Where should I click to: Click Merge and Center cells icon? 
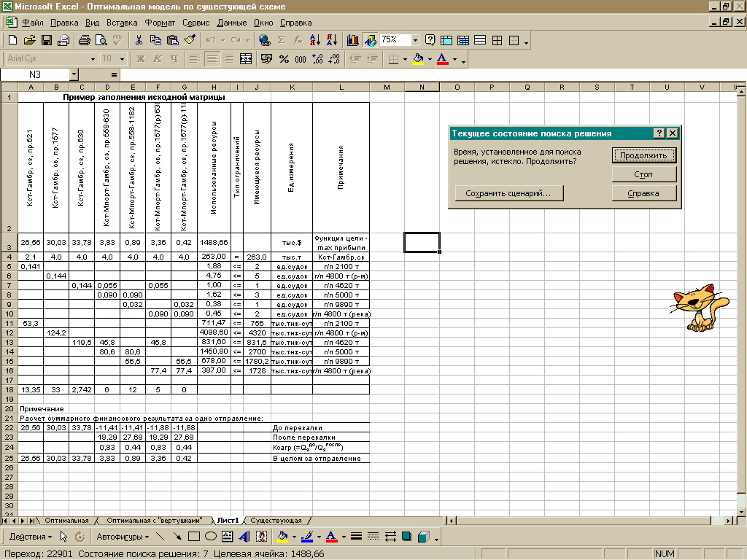pos(246,59)
